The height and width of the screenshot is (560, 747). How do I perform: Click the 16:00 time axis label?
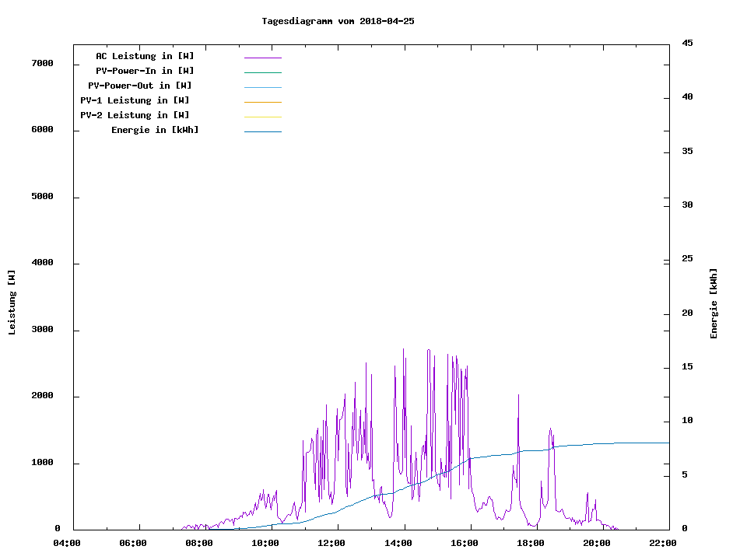[x=464, y=543]
